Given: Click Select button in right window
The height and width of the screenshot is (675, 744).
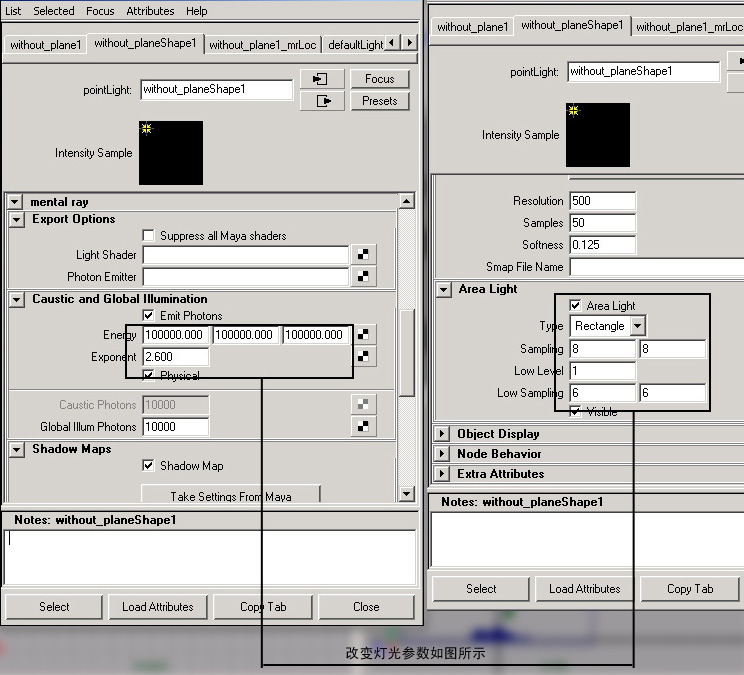Looking at the screenshot, I should pyautogui.click(x=481, y=589).
